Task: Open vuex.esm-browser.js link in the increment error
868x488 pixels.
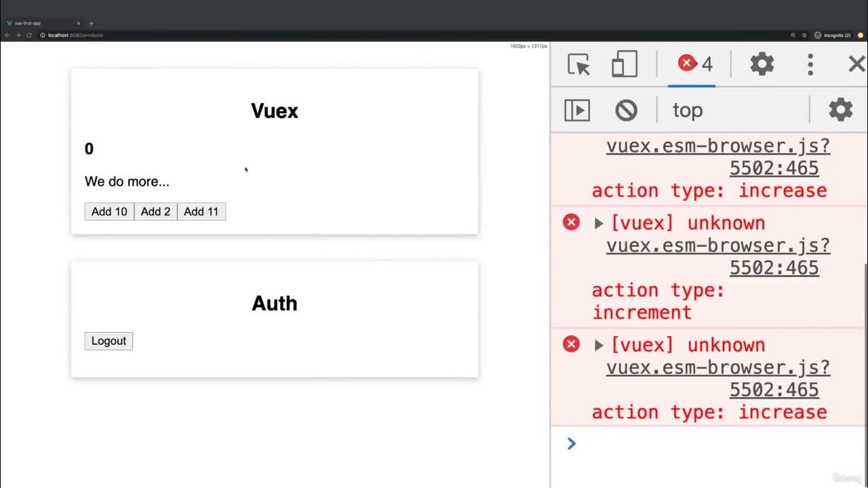Action: click(717, 245)
